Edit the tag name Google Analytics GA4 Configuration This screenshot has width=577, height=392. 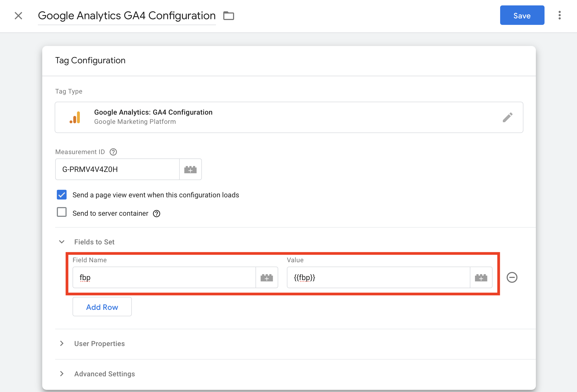click(127, 16)
